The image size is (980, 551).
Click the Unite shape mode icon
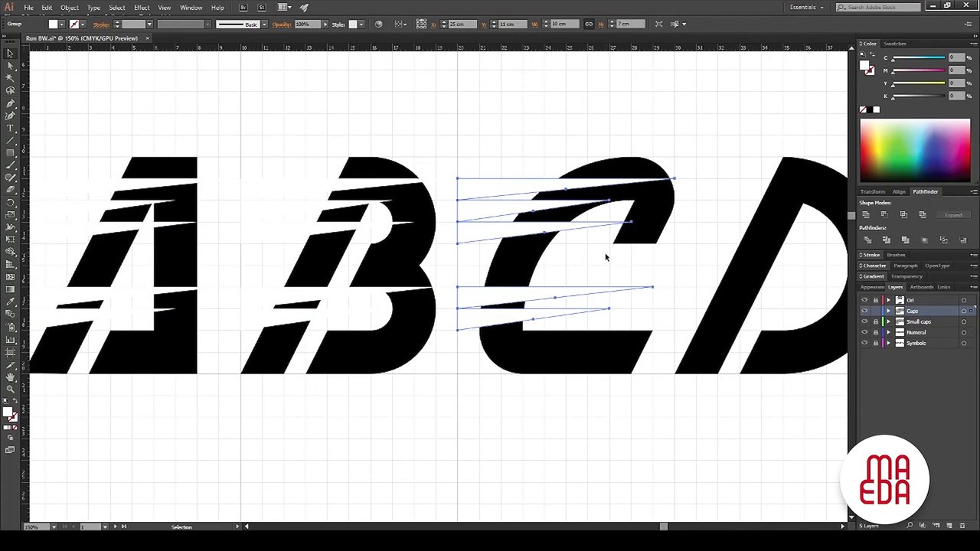[866, 215]
